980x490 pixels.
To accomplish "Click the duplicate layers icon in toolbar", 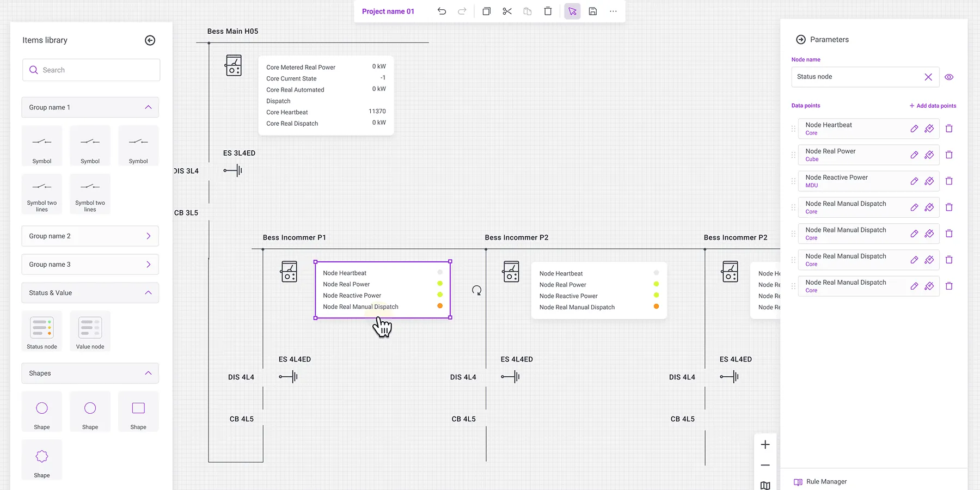I will (x=486, y=11).
